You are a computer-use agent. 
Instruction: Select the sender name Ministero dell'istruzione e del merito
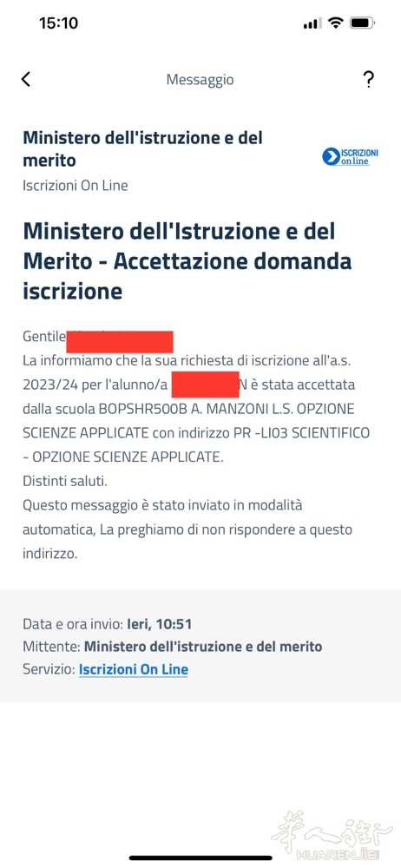[x=143, y=149]
